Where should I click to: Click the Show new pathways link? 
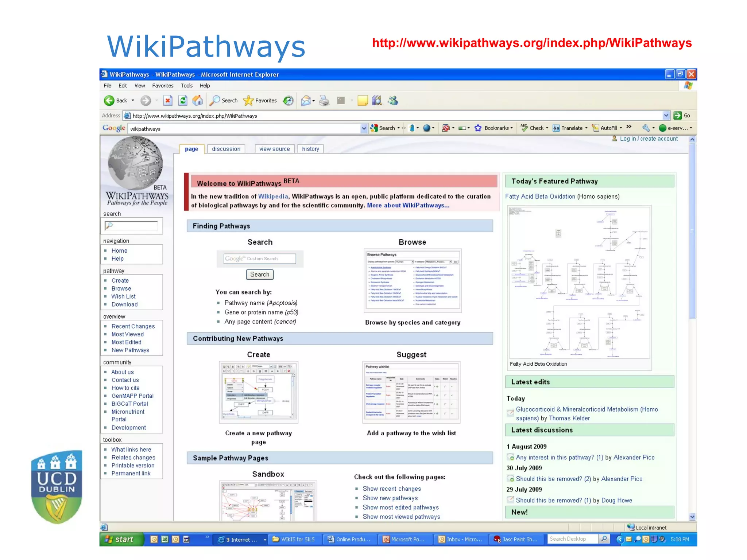click(390, 498)
